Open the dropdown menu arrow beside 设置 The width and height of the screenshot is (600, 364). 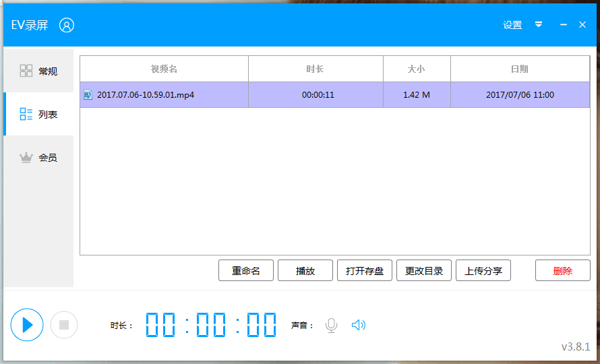(x=539, y=25)
